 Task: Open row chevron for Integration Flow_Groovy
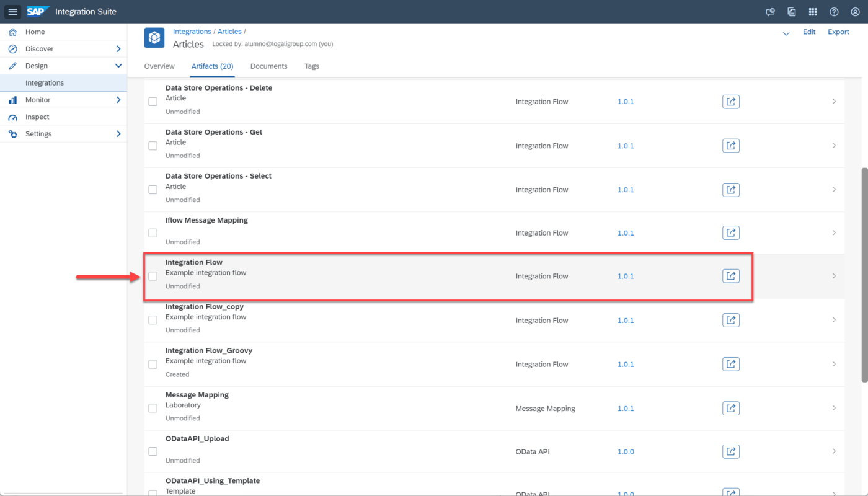[834, 364]
